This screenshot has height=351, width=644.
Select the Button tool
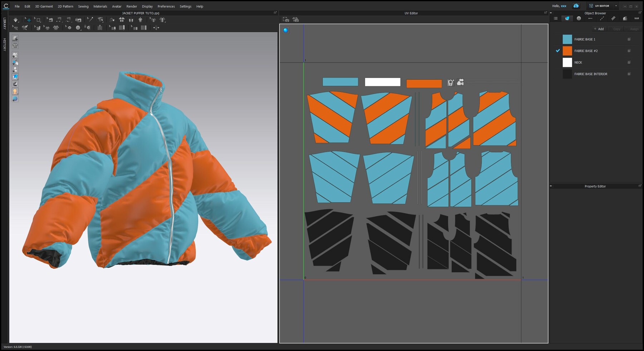78,28
